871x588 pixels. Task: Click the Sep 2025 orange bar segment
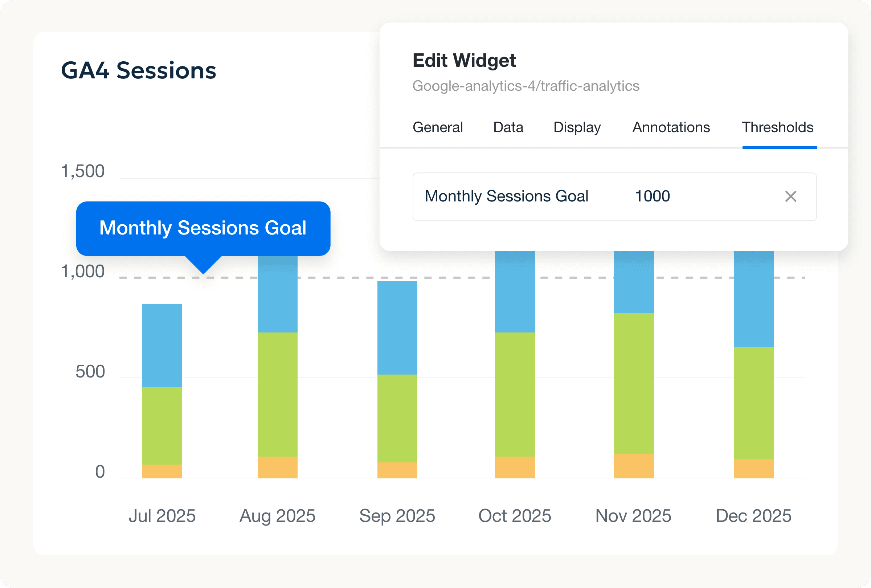397,470
